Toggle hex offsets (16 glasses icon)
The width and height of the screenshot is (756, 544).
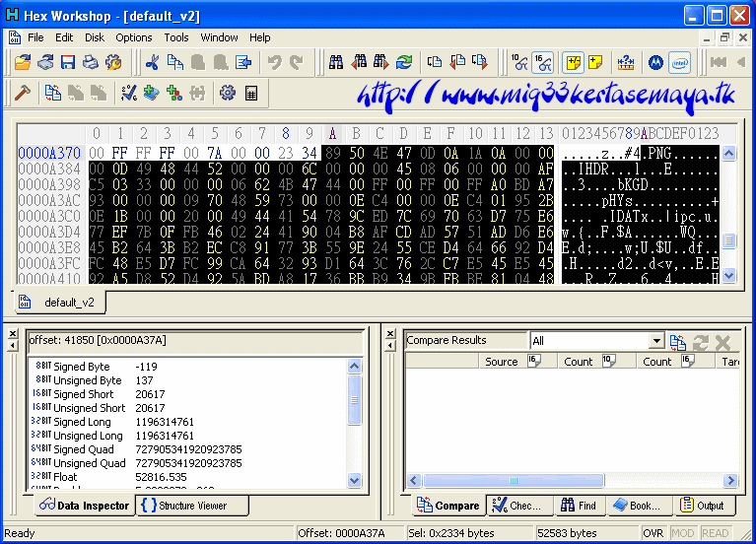point(542,62)
